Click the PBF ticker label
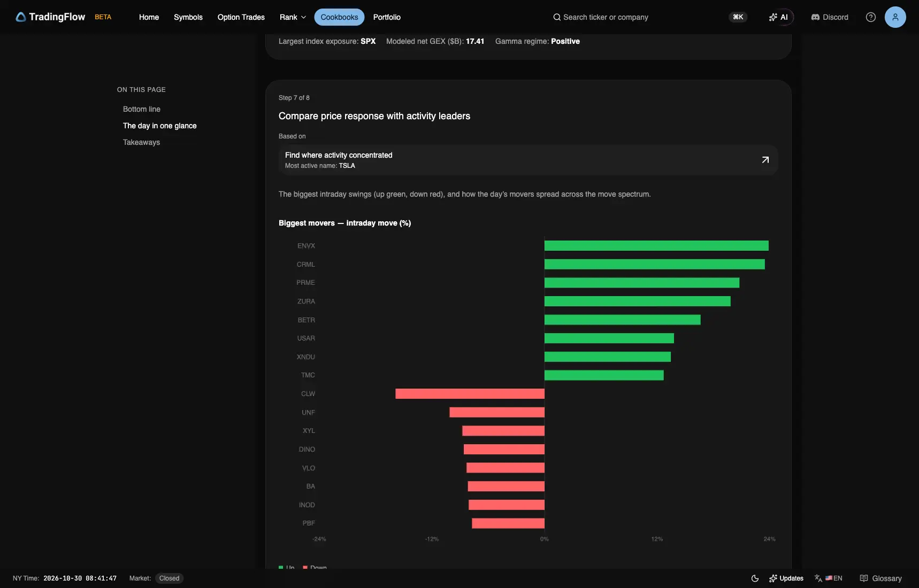 coord(309,523)
